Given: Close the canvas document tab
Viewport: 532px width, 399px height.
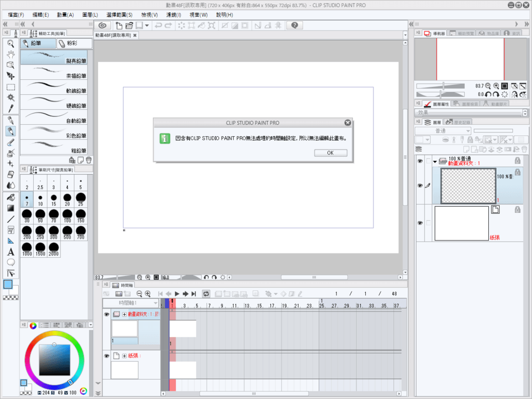Looking at the screenshot, I should (x=135, y=35).
